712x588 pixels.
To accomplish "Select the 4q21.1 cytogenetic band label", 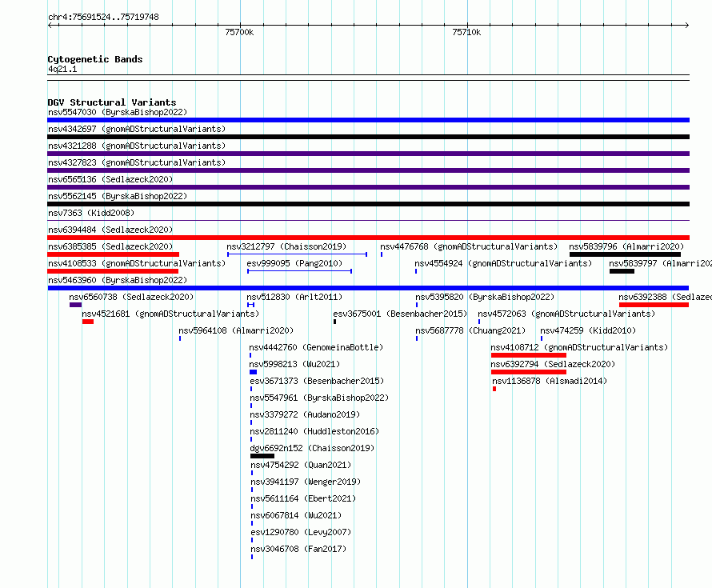I will [62, 69].
